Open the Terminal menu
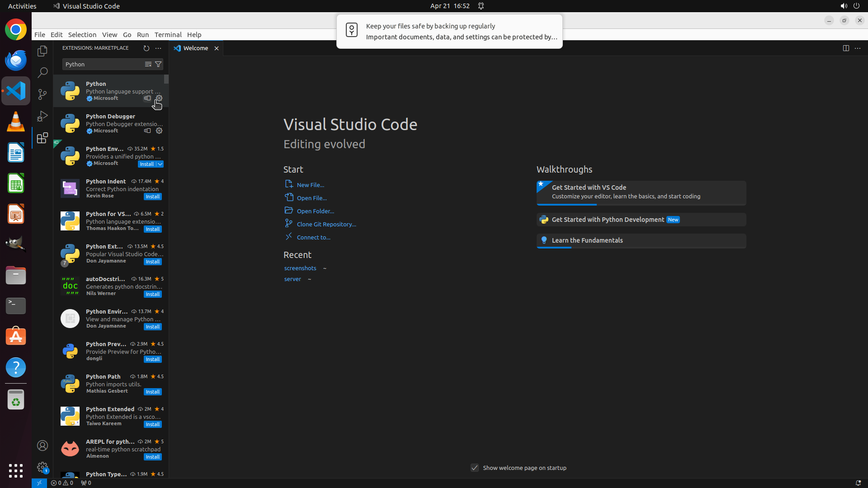868x488 pixels. point(168,35)
